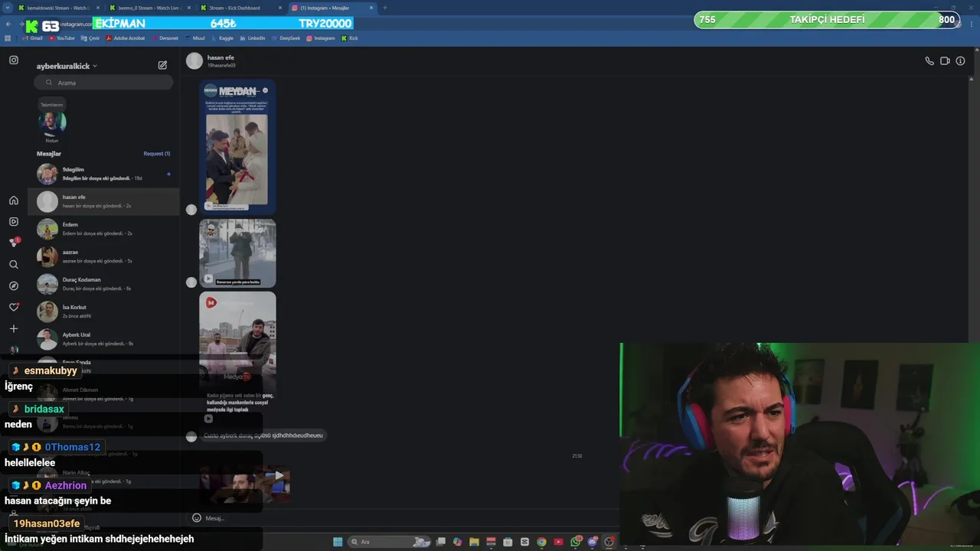Click the Create plus icon in sidebar

14,328
